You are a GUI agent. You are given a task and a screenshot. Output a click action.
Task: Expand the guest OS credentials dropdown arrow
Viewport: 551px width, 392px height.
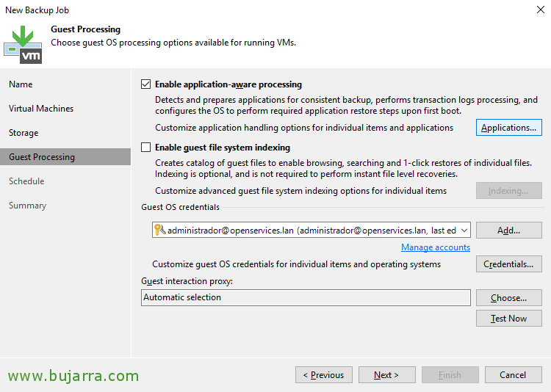point(464,231)
